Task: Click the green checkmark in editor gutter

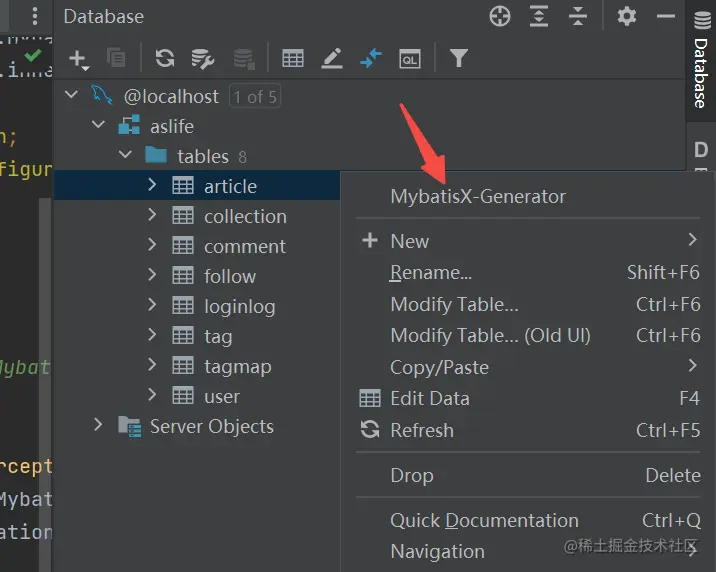Action: pyautogui.click(x=32, y=55)
